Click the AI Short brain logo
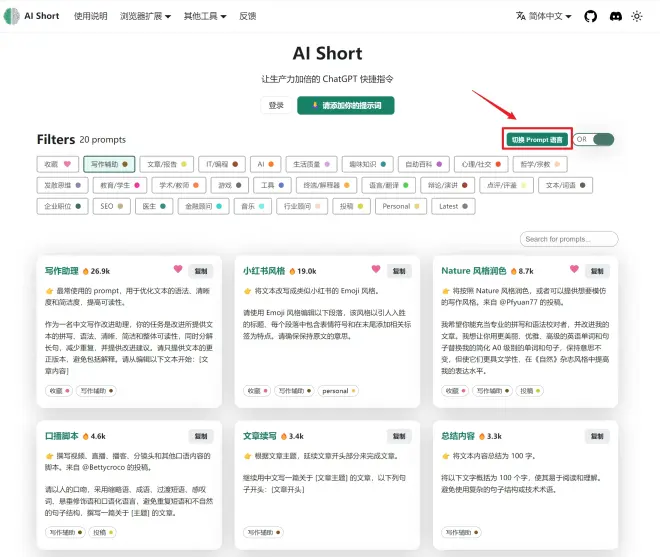 tap(11, 16)
